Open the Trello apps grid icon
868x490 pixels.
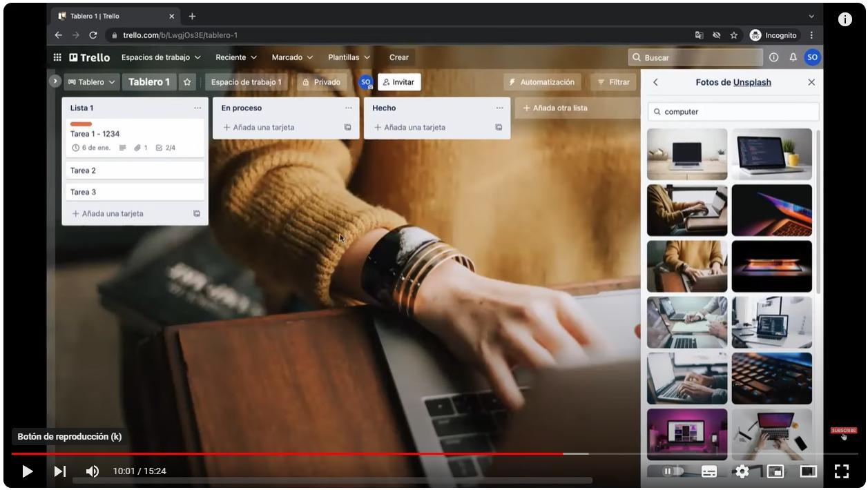(x=57, y=57)
